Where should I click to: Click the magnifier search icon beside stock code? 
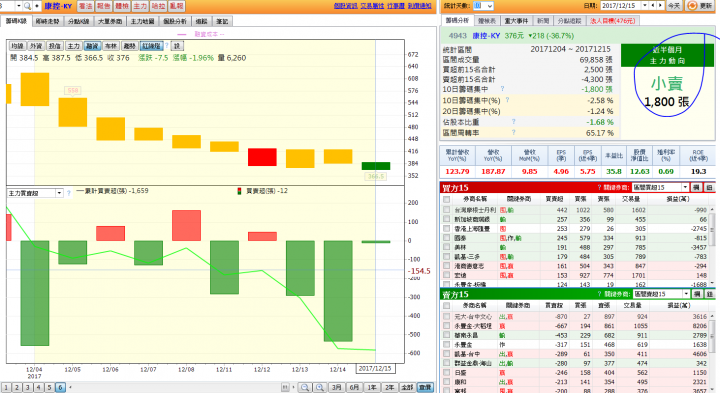pos(28,6)
